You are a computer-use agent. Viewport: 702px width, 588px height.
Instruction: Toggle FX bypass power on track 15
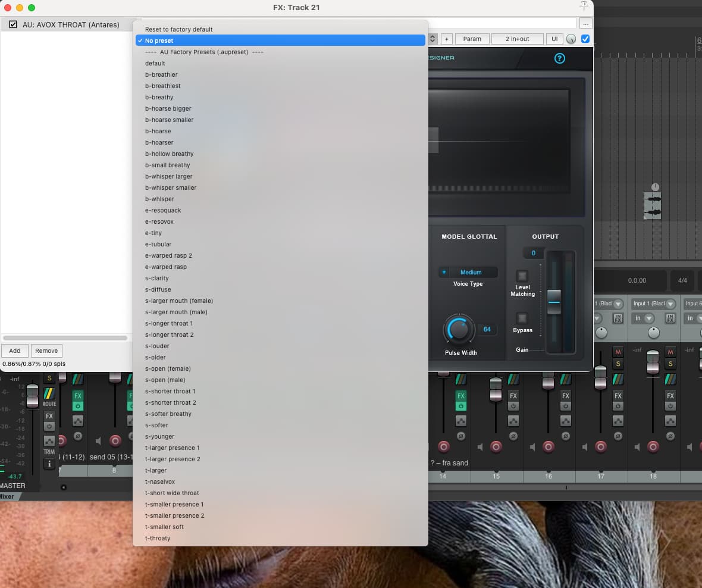[x=513, y=406]
